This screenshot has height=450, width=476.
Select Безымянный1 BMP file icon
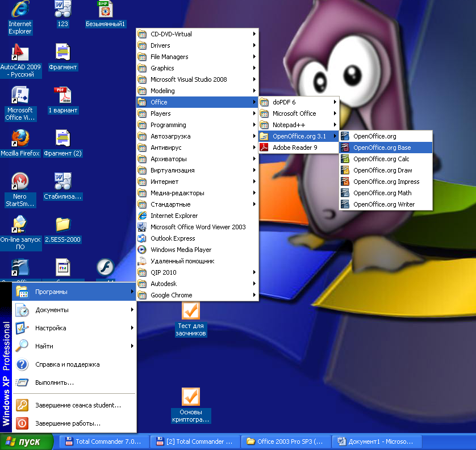tap(105, 14)
